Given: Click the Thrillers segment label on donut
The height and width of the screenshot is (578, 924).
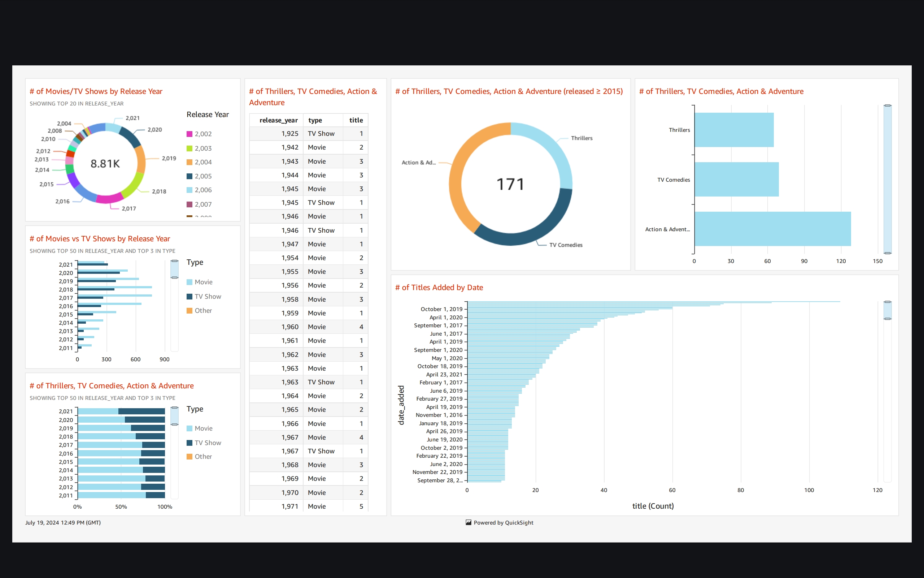Looking at the screenshot, I should 581,138.
